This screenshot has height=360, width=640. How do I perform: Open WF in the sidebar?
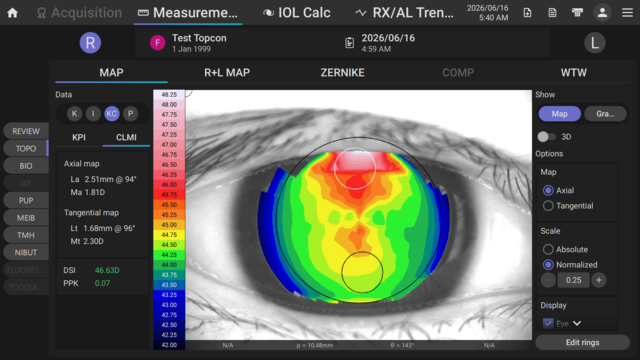coord(26,183)
